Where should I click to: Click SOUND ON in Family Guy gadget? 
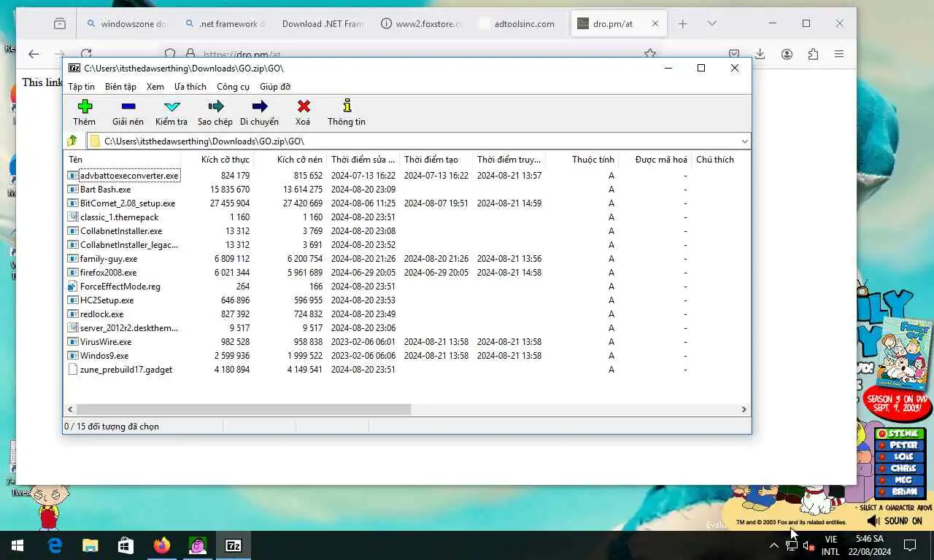(895, 521)
